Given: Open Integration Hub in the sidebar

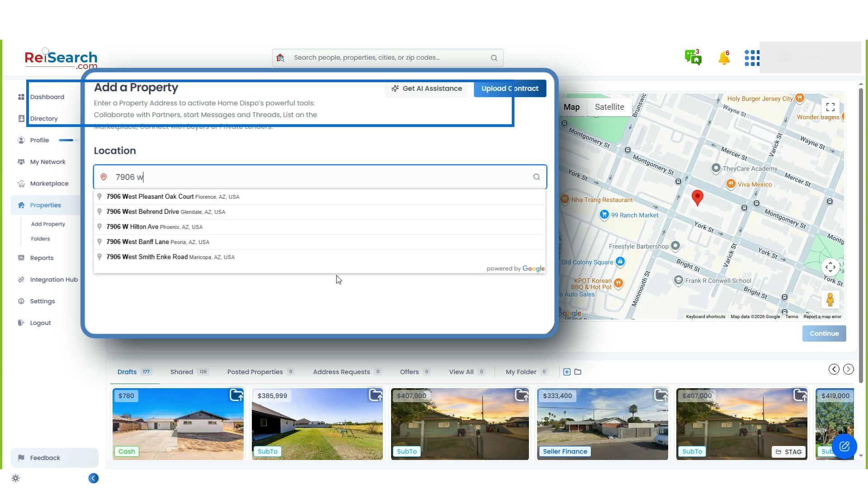Looking at the screenshot, I should click(x=54, y=280).
